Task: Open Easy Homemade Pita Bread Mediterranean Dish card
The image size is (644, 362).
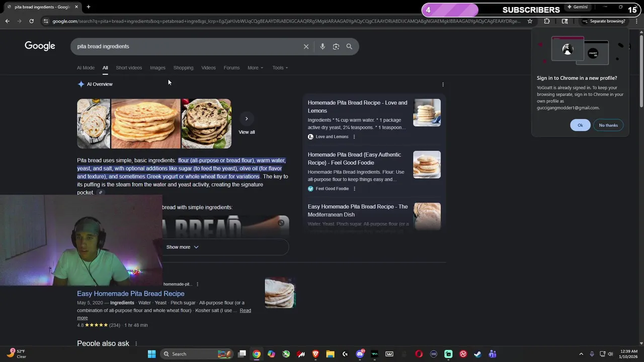Action: pyautogui.click(x=358, y=211)
